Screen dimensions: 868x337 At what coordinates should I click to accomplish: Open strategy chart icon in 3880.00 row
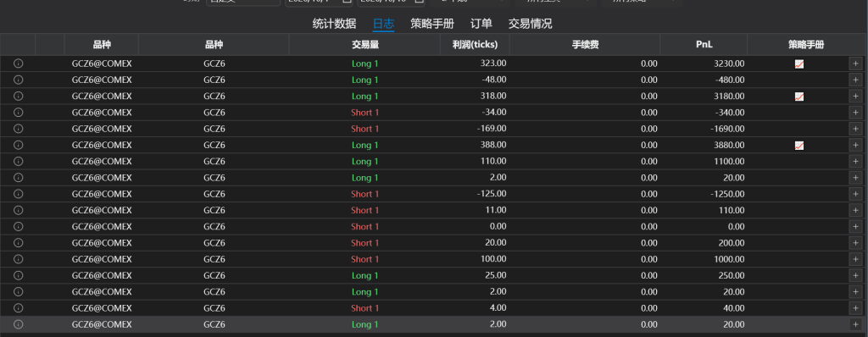[798, 146]
